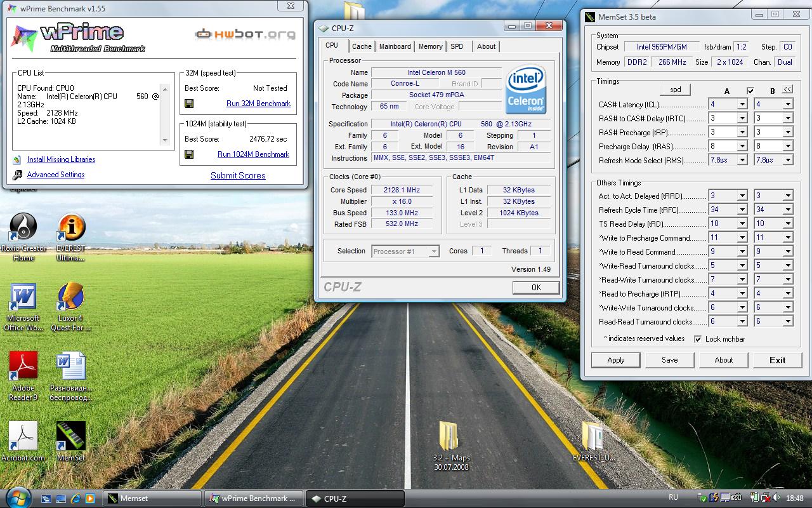Toggle Lock mchbar checkbox

pyautogui.click(x=698, y=339)
